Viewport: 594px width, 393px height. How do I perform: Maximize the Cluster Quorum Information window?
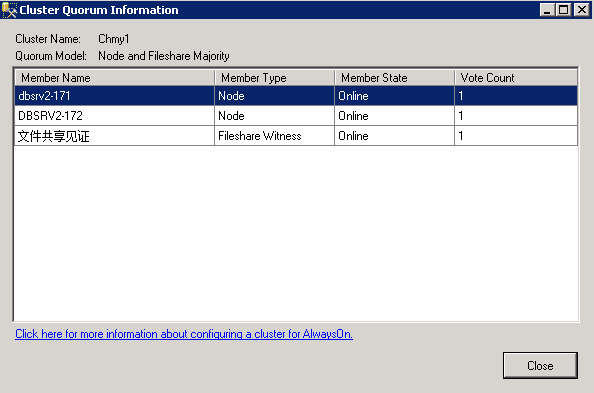[564, 9]
